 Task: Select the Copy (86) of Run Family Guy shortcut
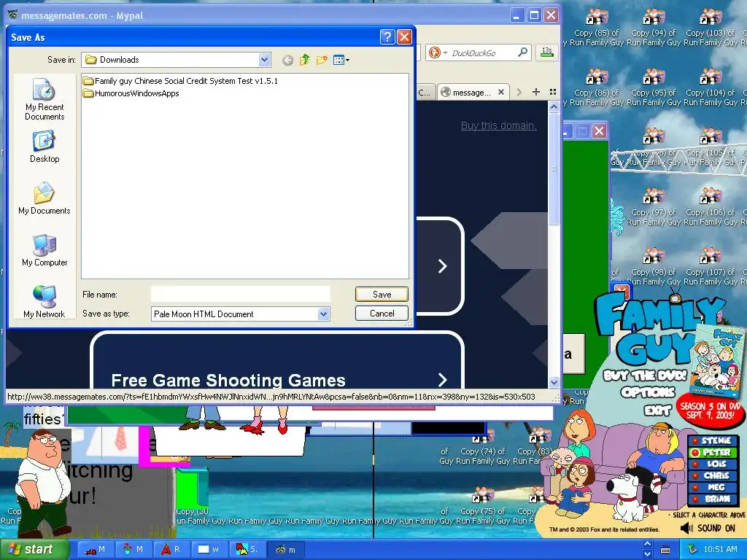[x=596, y=88]
